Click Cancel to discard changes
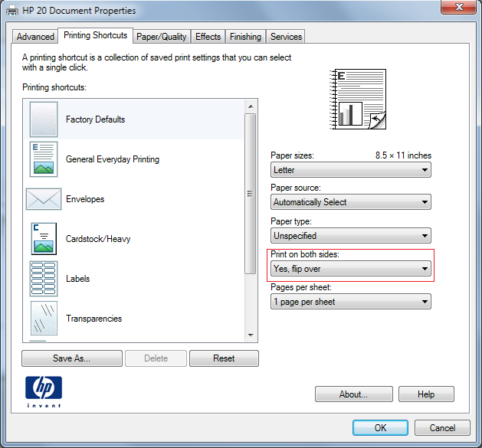The width and height of the screenshot is (482, 448). [442, 428]
